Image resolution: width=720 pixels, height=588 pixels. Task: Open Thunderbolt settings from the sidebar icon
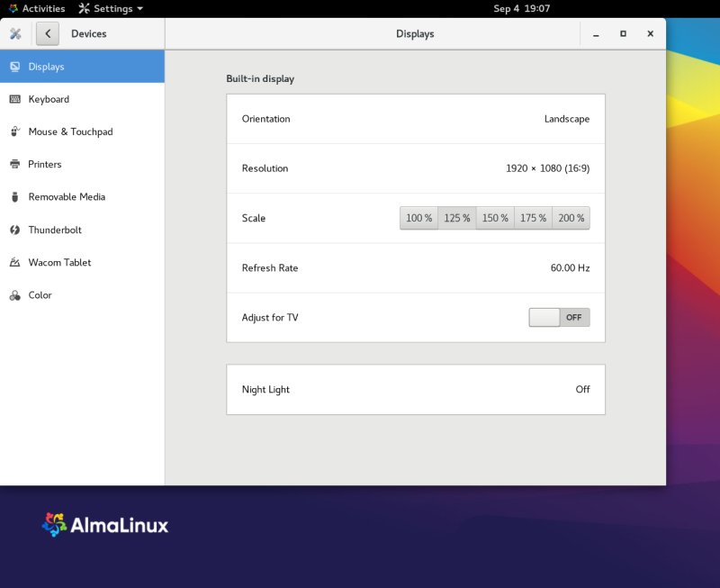pos(16,230)
